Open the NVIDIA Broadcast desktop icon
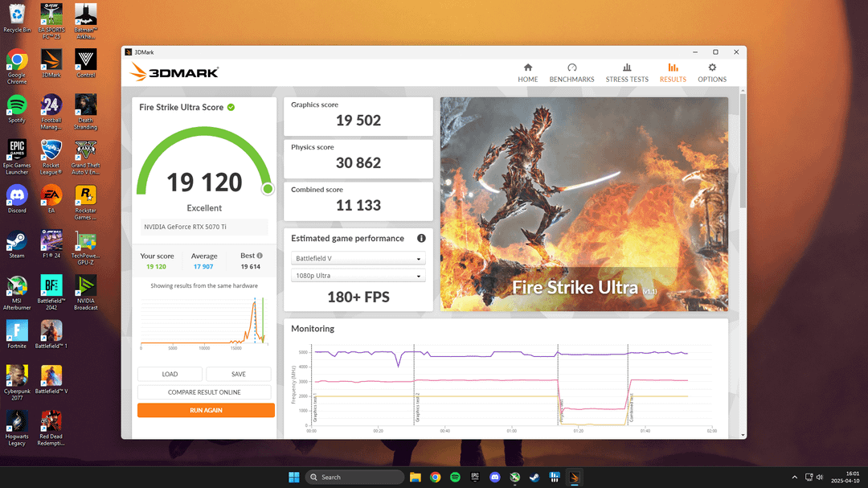Viewport: 868px width, 488px height. click(x=85, y=293)
